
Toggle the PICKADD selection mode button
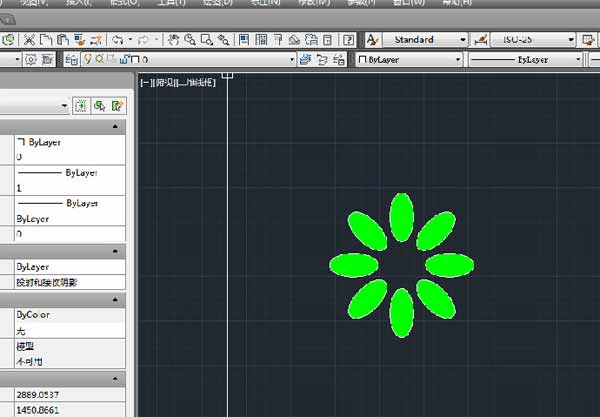pyautogui.click(x=82, y=105)
